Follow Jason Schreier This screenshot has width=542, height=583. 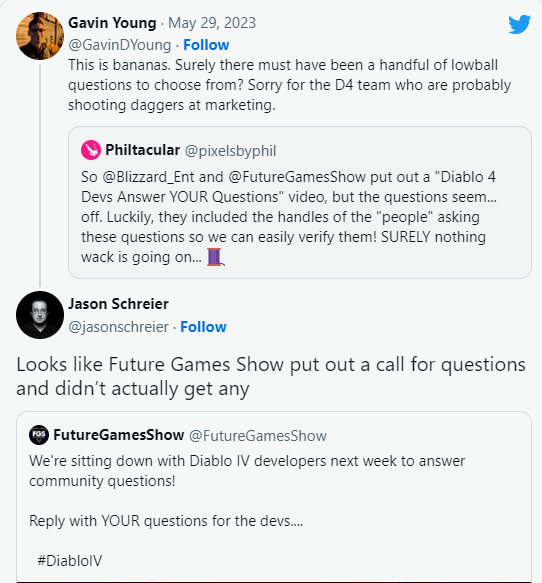[203, 327]
